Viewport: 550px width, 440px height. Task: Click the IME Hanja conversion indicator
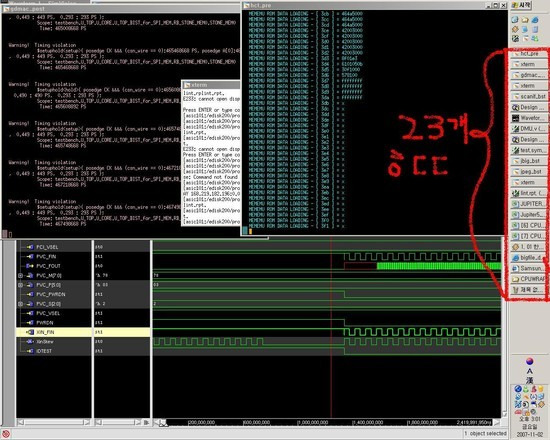coord(530,380)
